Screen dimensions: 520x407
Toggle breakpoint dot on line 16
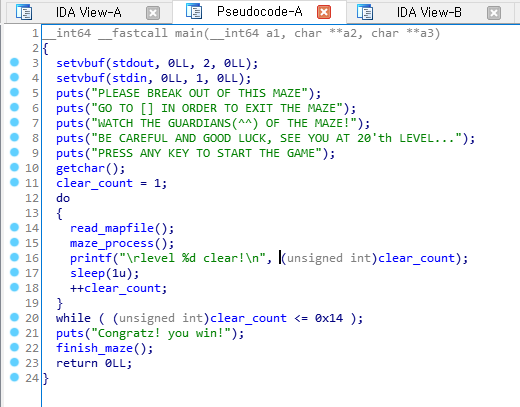click(14, 257)
